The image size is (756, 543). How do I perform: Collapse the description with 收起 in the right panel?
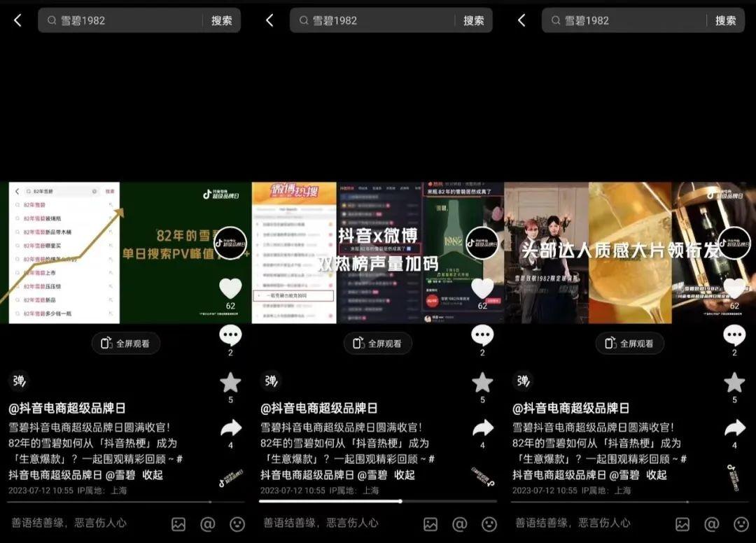pos(656,474)
